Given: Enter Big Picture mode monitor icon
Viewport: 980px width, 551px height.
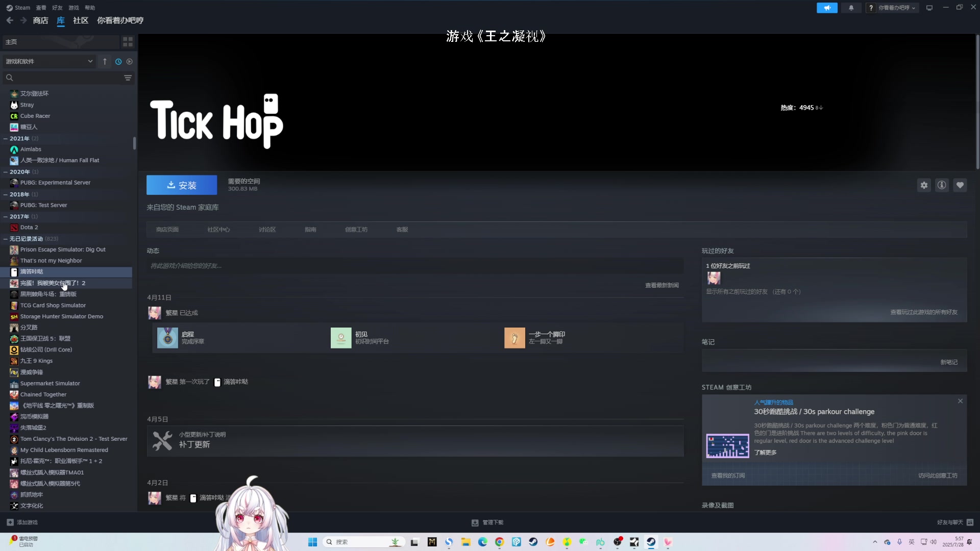Looking at the screenshot, I should [929, 8].
